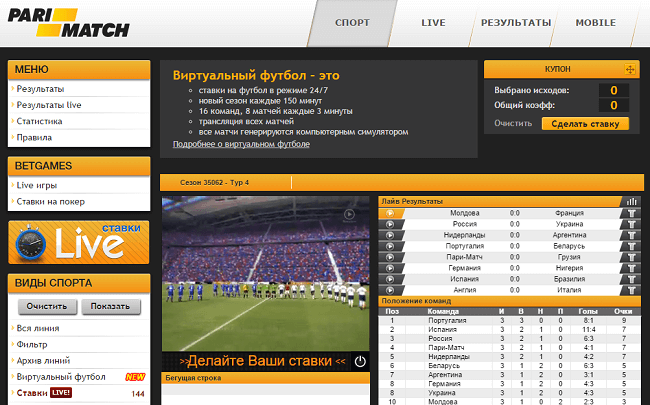Viewport: 650px width, 405px height.
Task: Play the Испания – Бразилия match stream
Action: 390,279
